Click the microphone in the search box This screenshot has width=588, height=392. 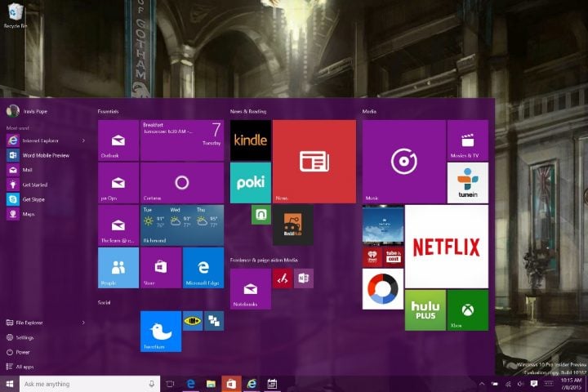coord(152,384)
